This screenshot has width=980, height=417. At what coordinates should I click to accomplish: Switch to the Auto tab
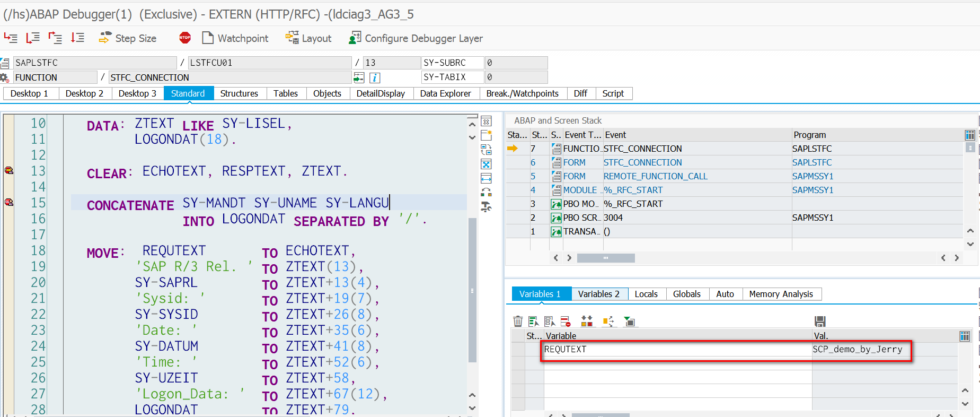725,294
